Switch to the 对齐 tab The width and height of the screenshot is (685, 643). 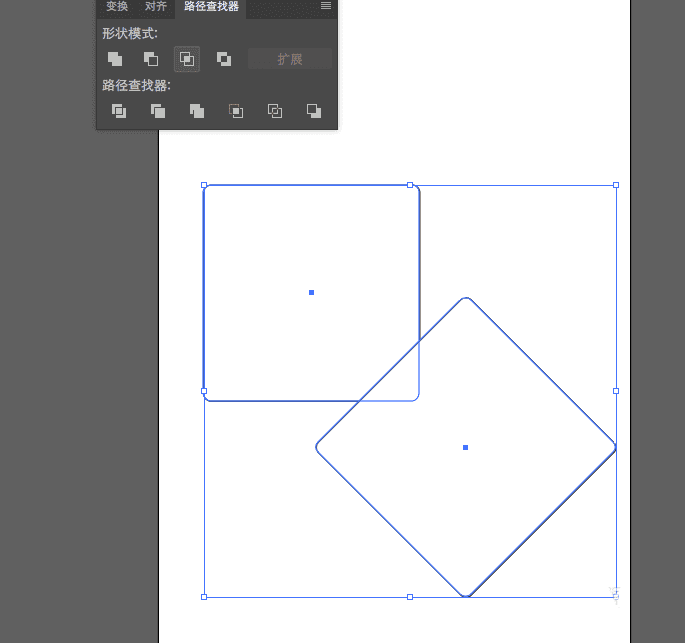point(156,7)
